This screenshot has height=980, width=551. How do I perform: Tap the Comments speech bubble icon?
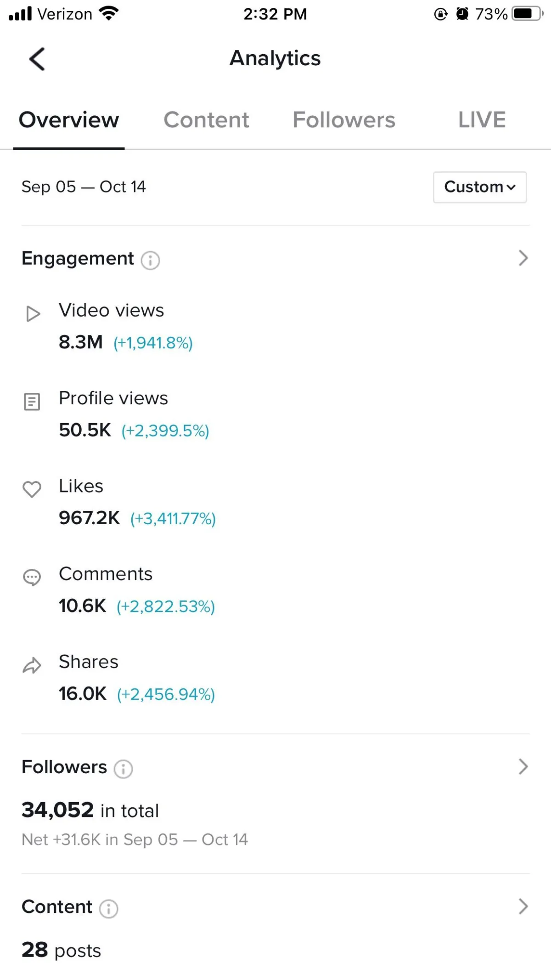32,577
